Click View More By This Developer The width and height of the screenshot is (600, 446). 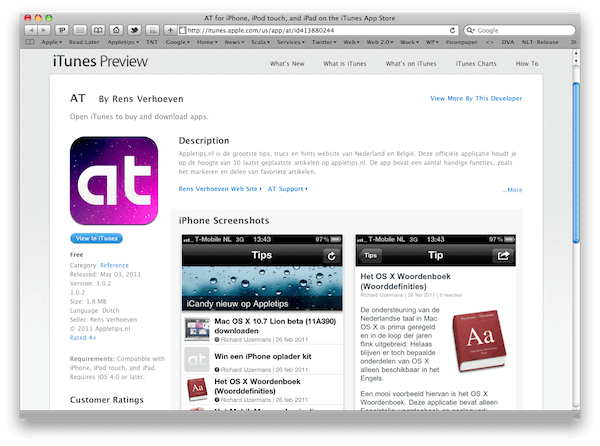click(x=476, y=99)
